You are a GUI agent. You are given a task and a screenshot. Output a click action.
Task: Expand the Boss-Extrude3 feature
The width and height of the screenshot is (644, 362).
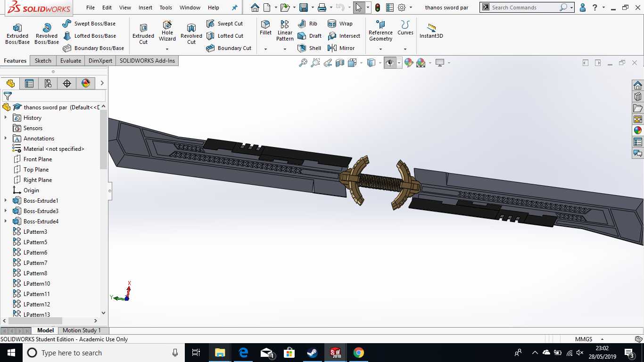[6, 211]
